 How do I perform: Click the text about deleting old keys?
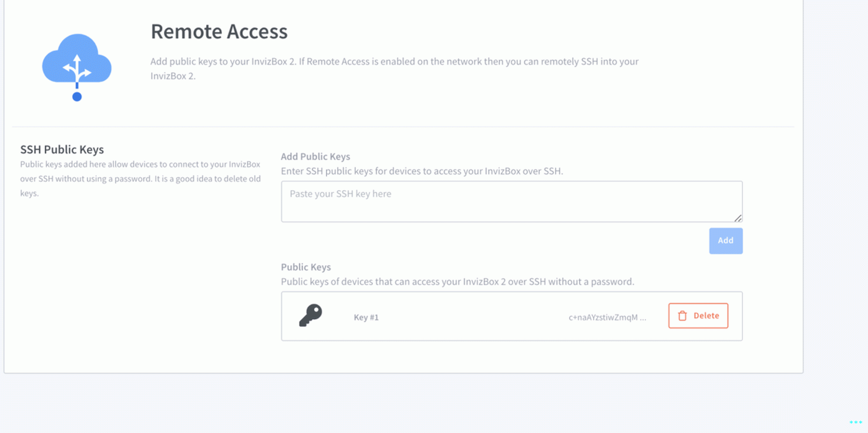[140, 178]
